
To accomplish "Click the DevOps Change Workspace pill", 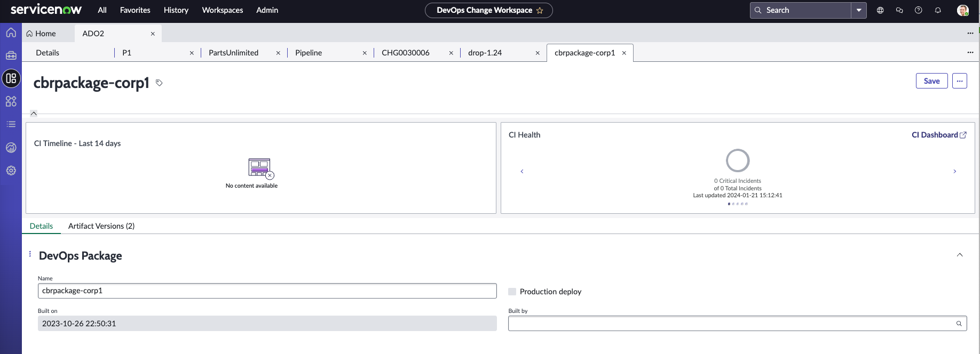I will click(489, 10).
